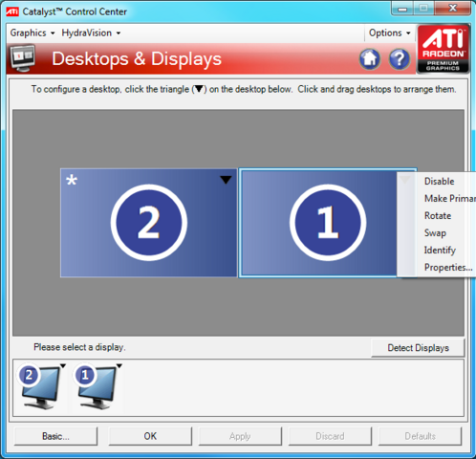Viewport: 476px width, 459px height.
Task: Click the Basic... button
Action: (55, 436)
